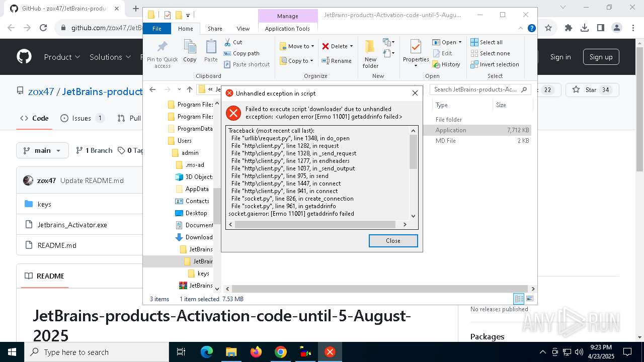This screenshot has height=362, width=644.
Task: Click the Close button in error dialog
Action: coord(393,241)
